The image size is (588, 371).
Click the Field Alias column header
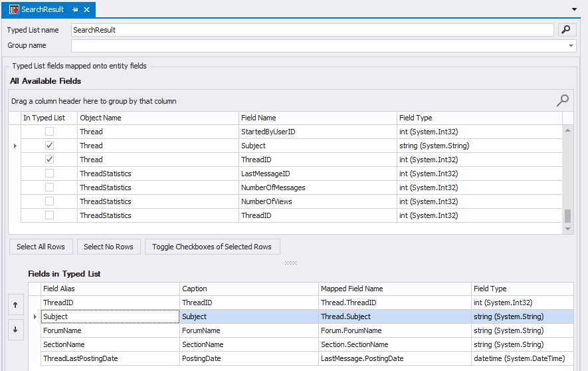click(x=110, y=289)
